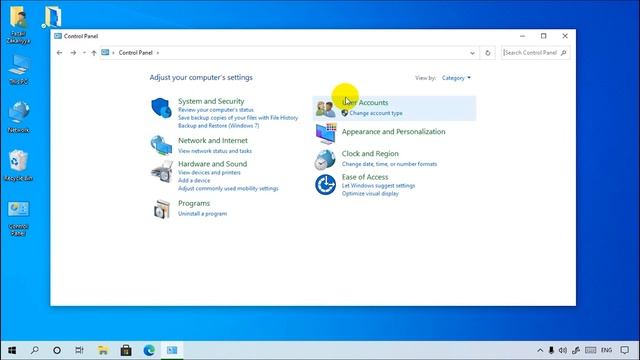Screen dimensions: 640x360
Task: Expand the address bar history dropdown
Action: (472, 53)
